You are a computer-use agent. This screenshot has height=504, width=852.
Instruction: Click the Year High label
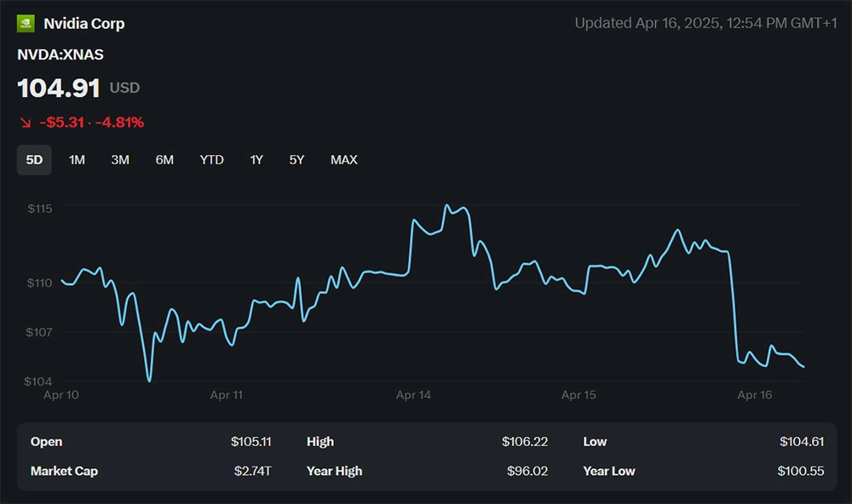tap(334, 471)
